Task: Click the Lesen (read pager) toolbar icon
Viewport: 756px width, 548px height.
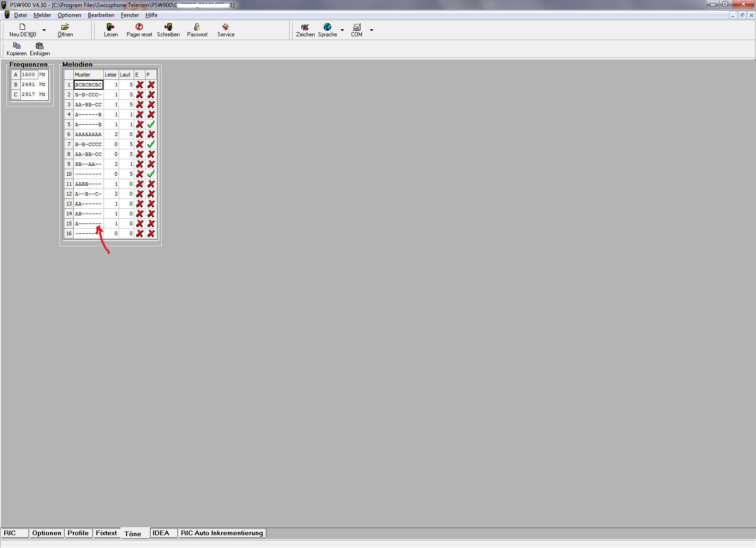Action: (x=111, y=27)
